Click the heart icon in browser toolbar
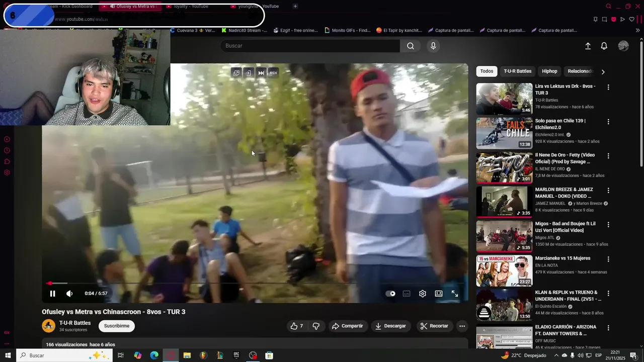Screen dimensions: 644x362 click(x=632, y=19)
